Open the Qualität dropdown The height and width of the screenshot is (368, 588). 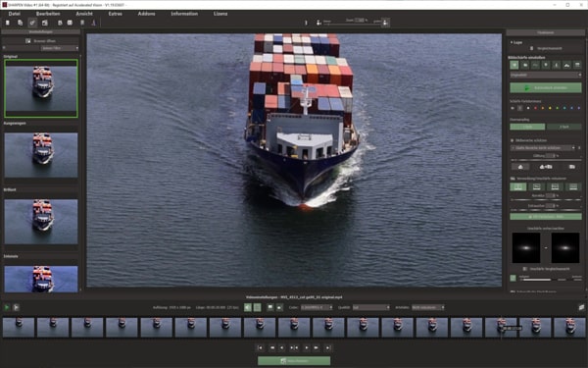coord(371,307)
